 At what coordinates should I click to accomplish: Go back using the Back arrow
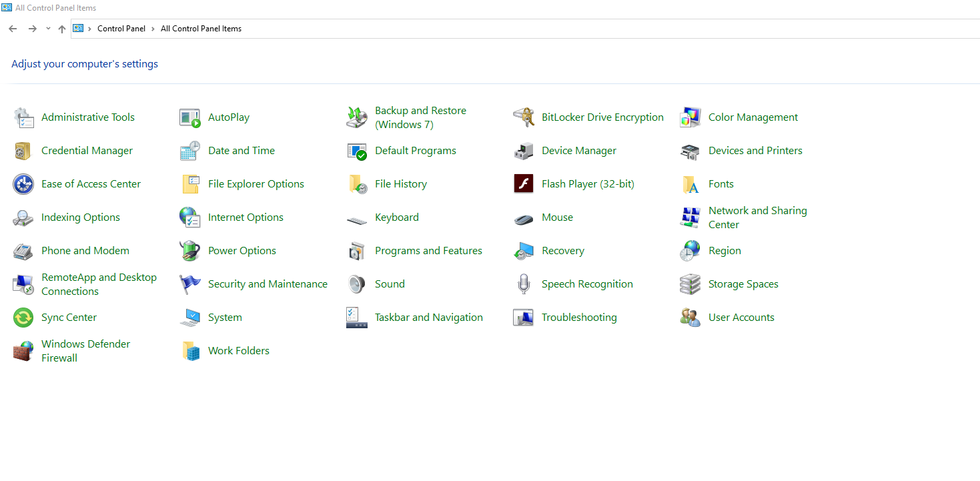(13, 29)
